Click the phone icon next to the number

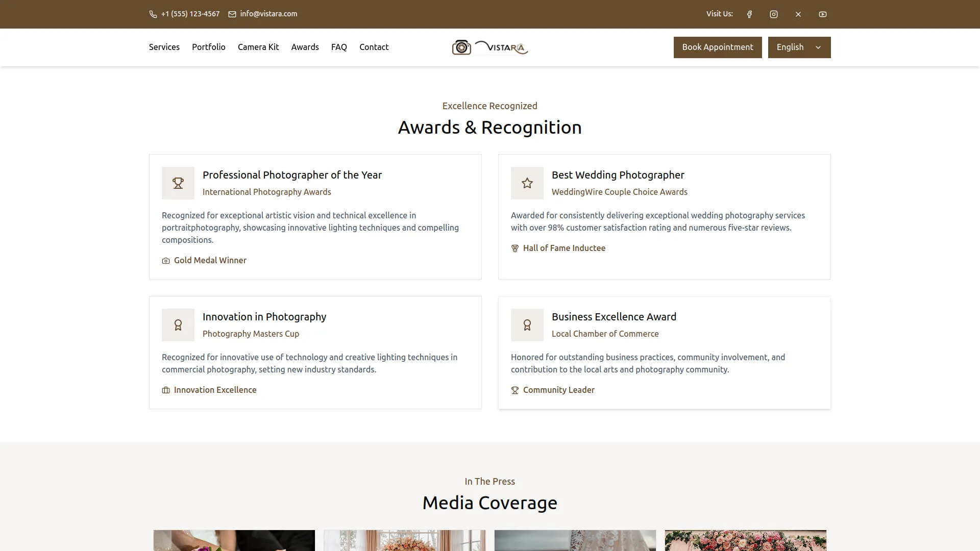pyautogui.click(x=153, y=14)
